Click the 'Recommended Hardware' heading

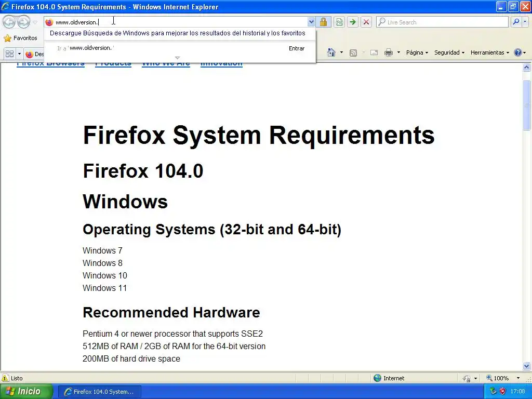pyautogui.click(x=171, y=312)
